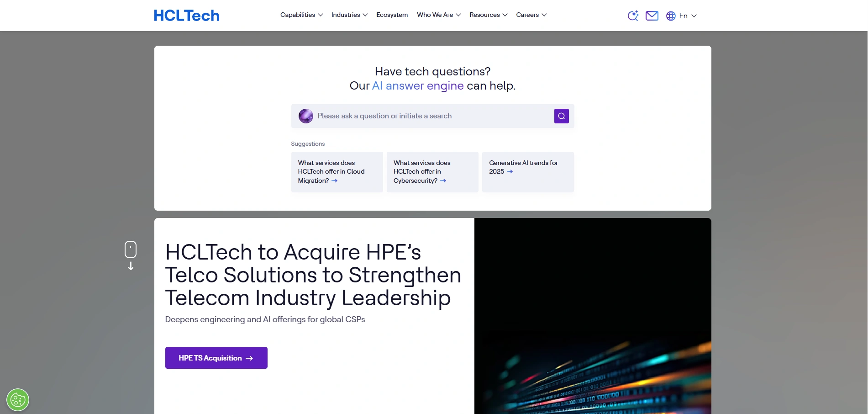This screenshot has height=414, width=868.
Task: Focus the ask a question search field
Action: pyautogui.click(x=432, y=116)
